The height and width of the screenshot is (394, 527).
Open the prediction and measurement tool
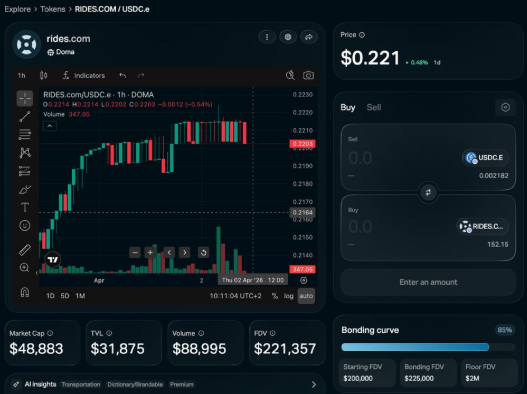tap(25, 171)
